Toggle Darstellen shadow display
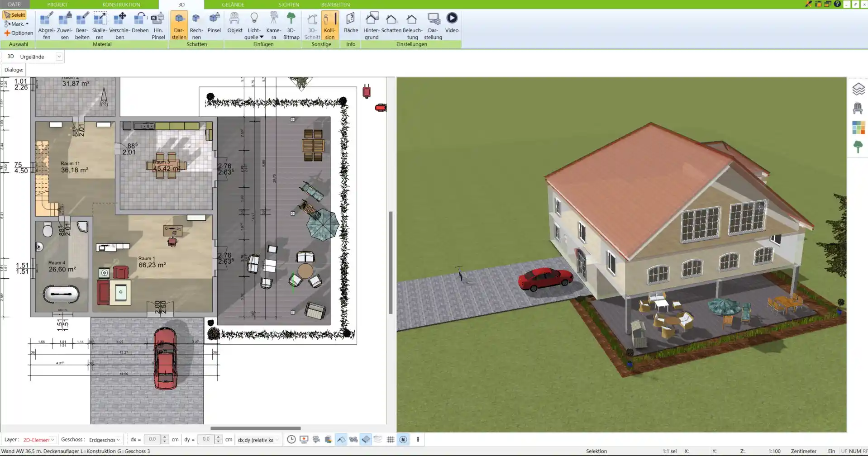 pyautogui.click(x=179, y=26)
